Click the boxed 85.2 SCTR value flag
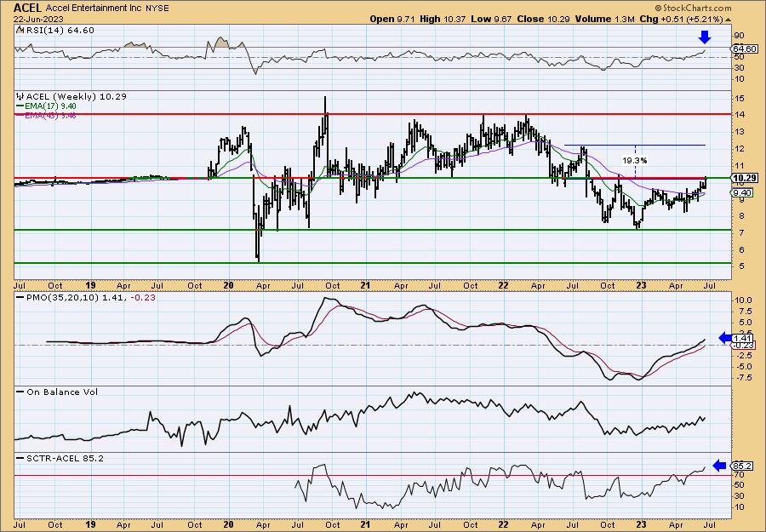This screenshot has width=766, height=532. (742, 466)
